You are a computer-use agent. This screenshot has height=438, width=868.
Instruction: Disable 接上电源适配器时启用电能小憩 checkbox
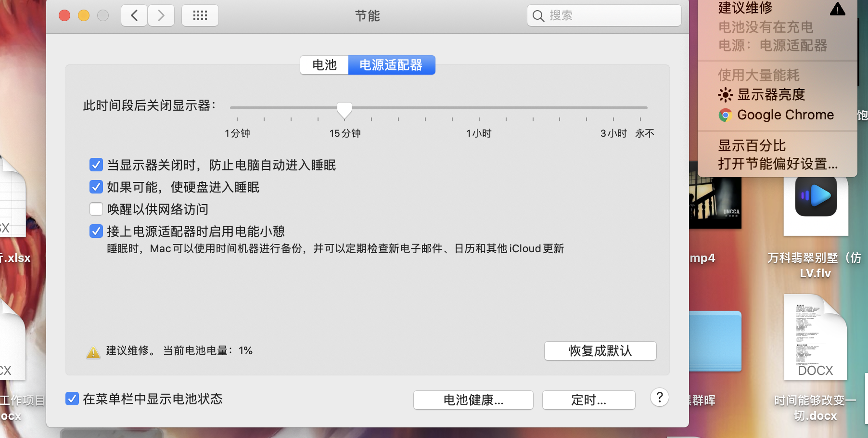point(96,231)
